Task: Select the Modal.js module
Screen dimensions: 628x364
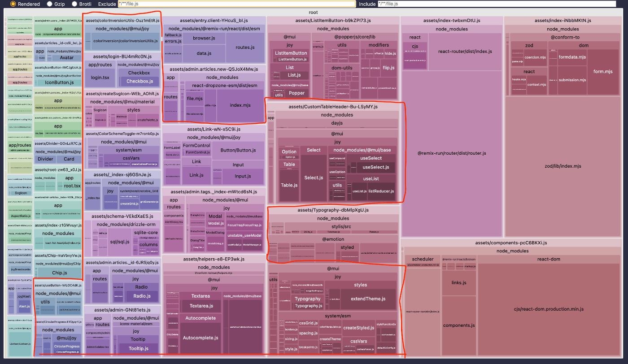Action: [x=215, y=223]
